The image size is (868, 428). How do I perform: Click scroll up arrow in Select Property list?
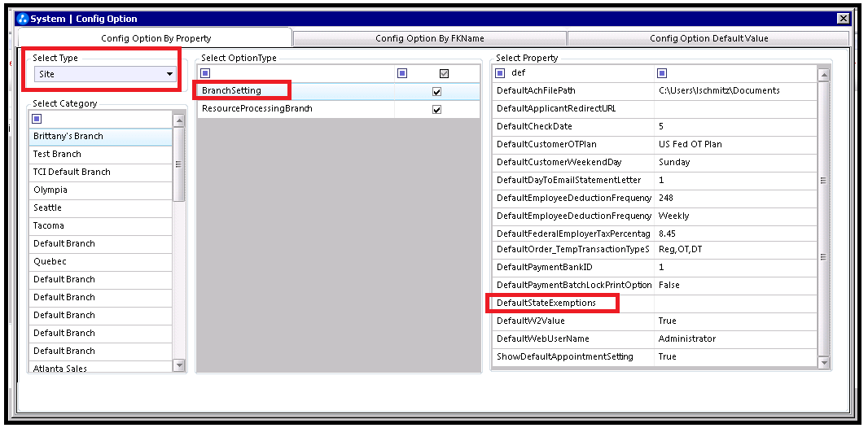pyautogui.click(x=824, y=75)
